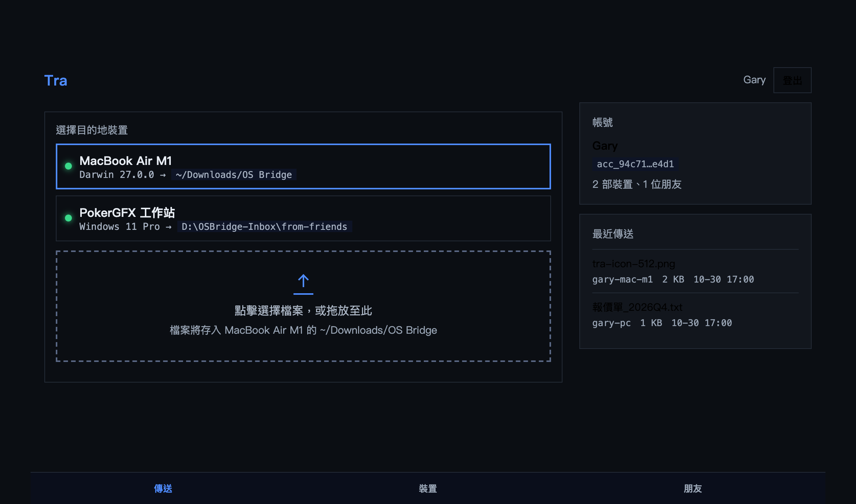The height and width of the screenshot is (504, 856).
Task: Open the 傳送 tab
Action: coord(163,488)
